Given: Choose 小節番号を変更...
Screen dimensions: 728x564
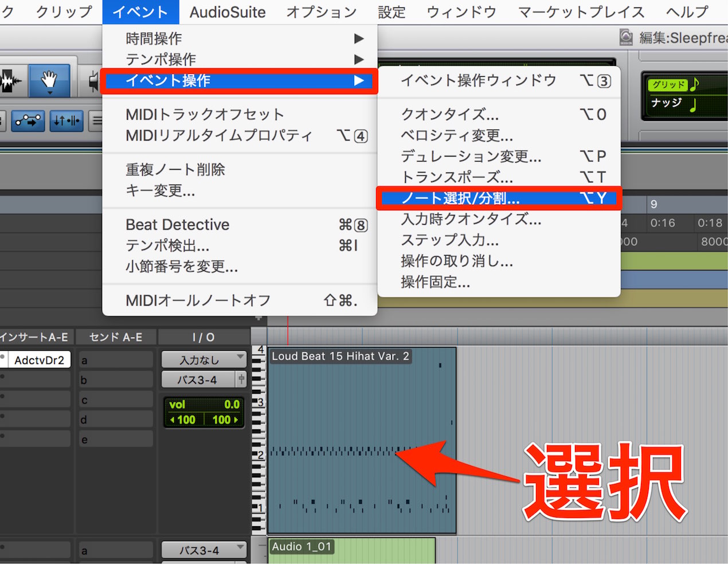Looking at the screenshot, I should (240, 267).
